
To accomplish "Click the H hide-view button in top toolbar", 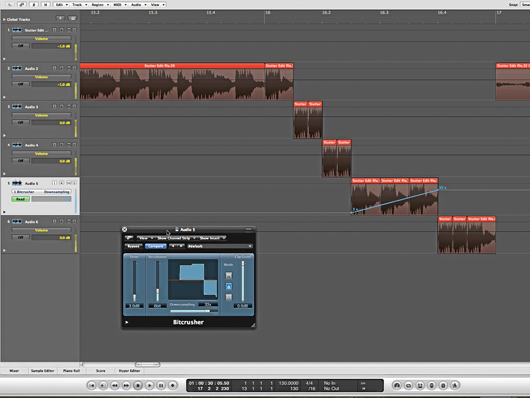I will pyautogui.click(x=46, y=4).
